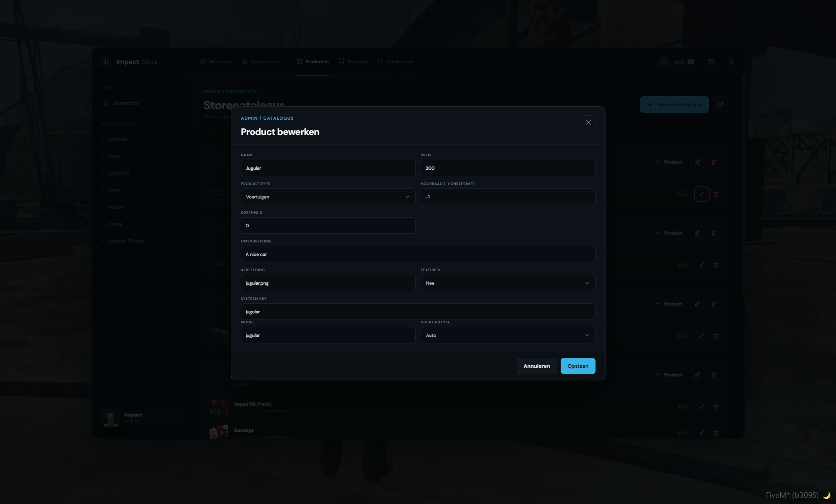Open the Voertuigtype dropdown showing Auto
Viewport: 836px width, 504px height.
pyautogui.click(x=508, y=335)
